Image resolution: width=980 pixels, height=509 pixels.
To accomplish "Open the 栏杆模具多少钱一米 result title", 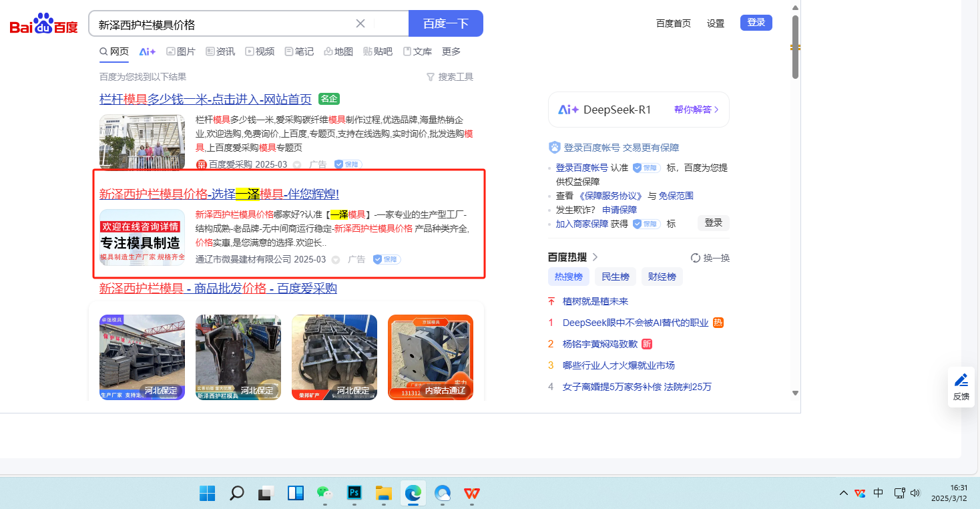I will pyautogui.click(x=206, y=99).
